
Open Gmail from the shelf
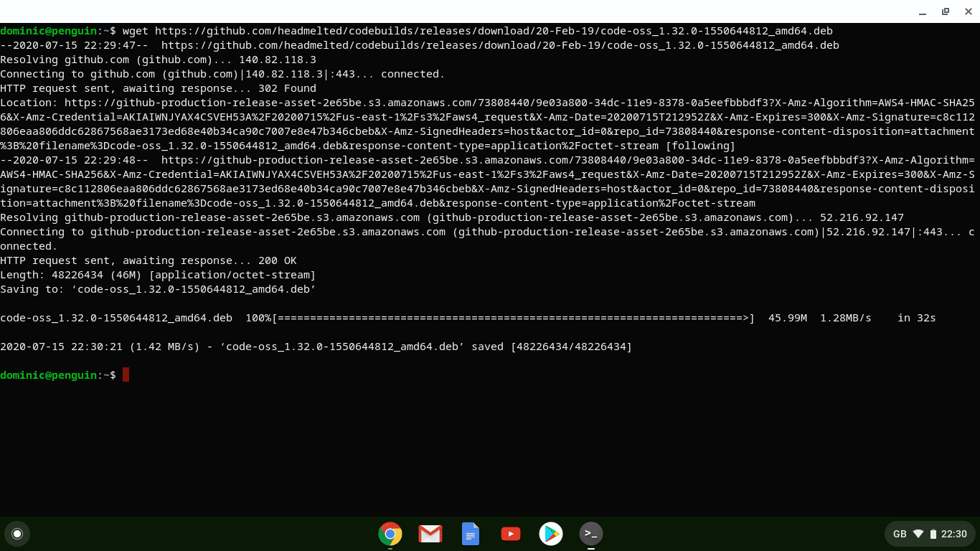tap(430, 534)
